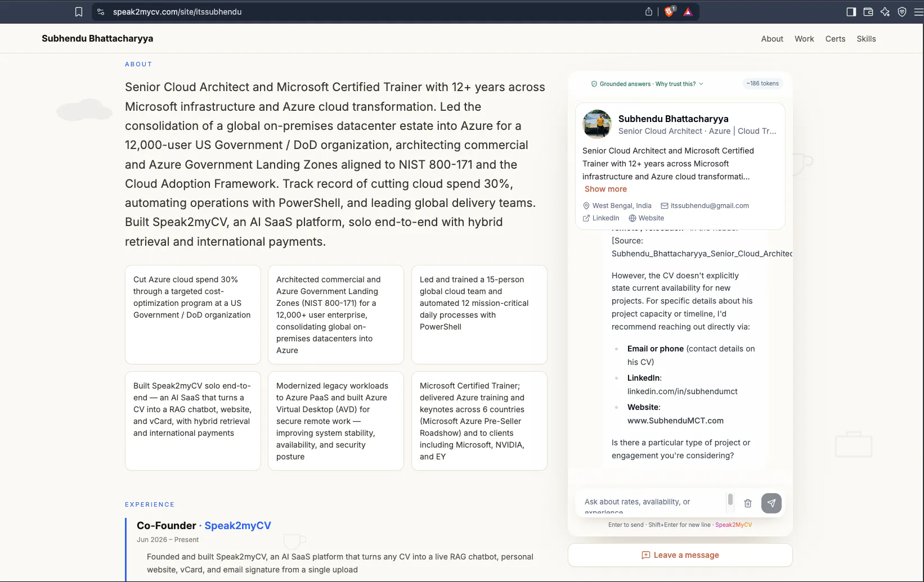This screenshot has height=582, width=924.
Task: Click the 'Jun 2026 – Present' date text
Action: click(168, 540)
